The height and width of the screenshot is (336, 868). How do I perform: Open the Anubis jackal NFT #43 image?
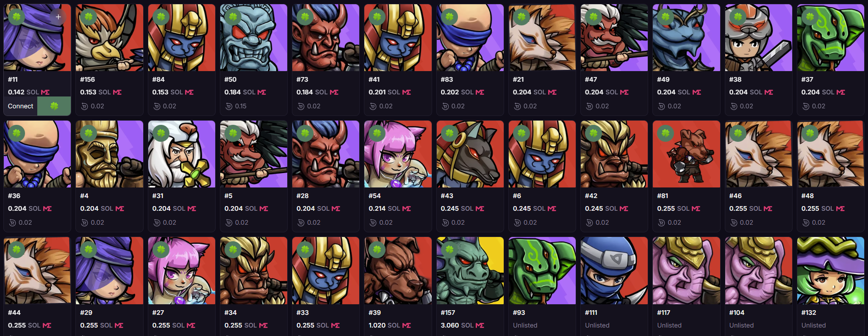(470, 154)
